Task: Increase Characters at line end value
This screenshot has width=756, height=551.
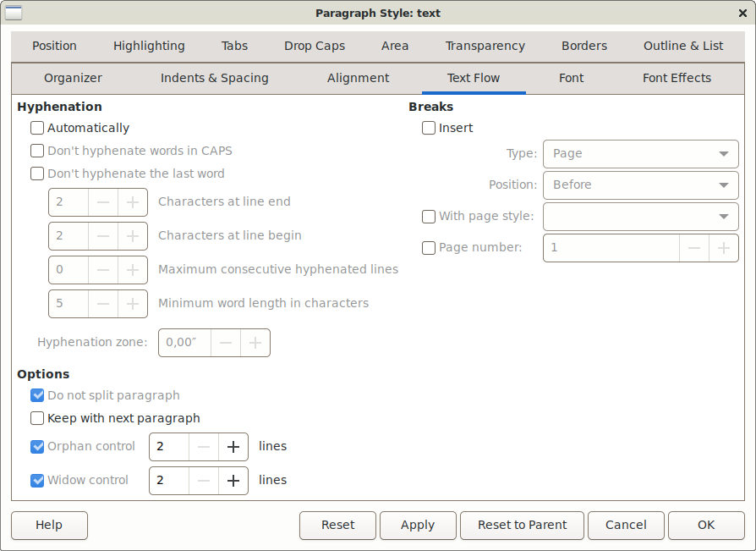Action: click(133, 202)
